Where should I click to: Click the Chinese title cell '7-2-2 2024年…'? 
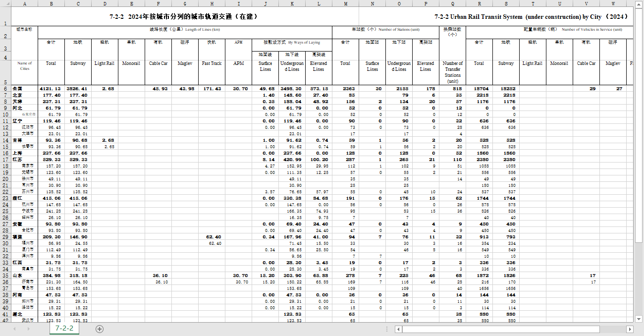tap(184, 16)
